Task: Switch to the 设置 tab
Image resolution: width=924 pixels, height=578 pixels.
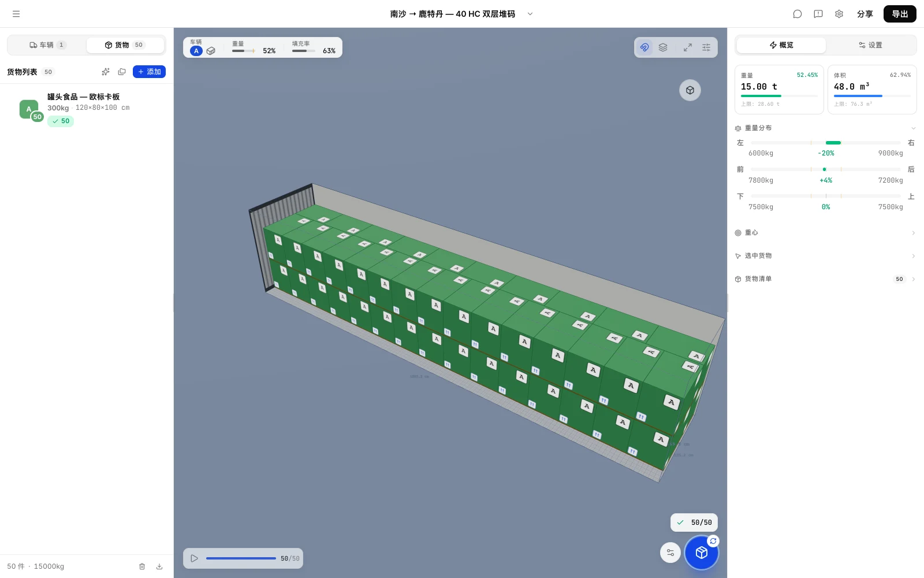Action: 870,45
